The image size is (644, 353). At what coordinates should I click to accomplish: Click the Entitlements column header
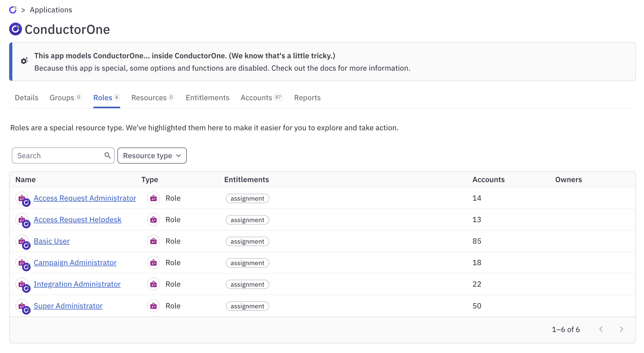(246, 179)
